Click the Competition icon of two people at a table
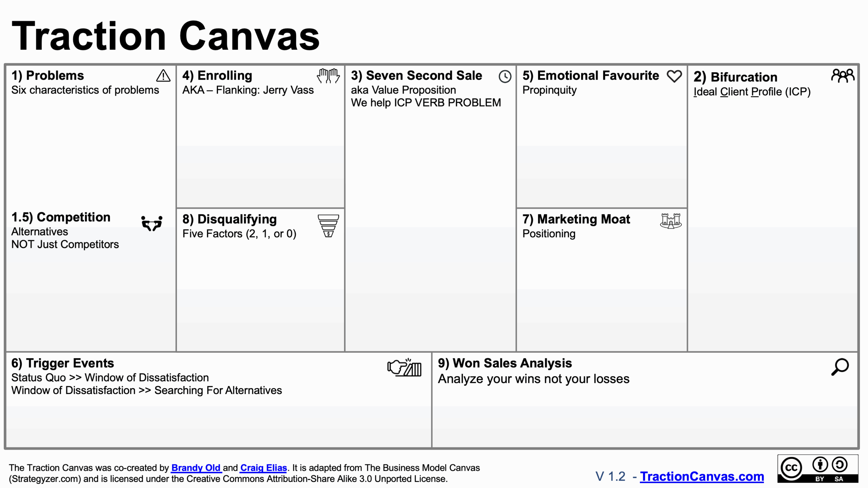 click(x=152, y=223)
